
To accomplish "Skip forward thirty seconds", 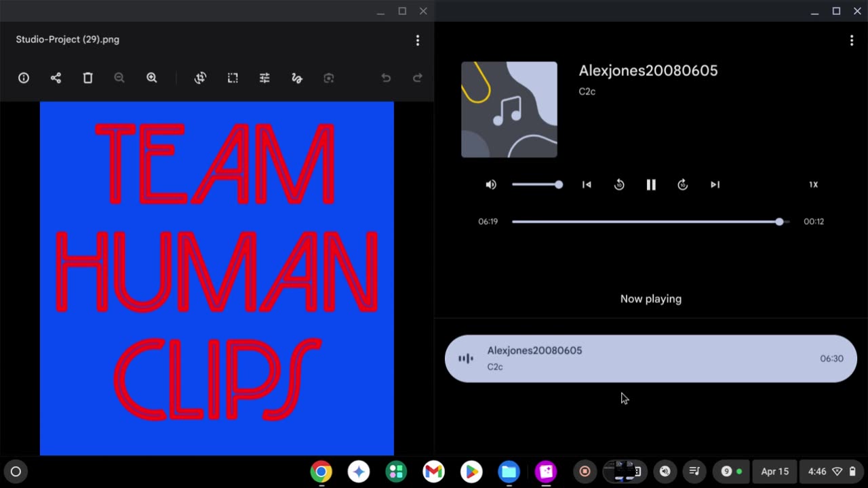I will click(683, 184).
